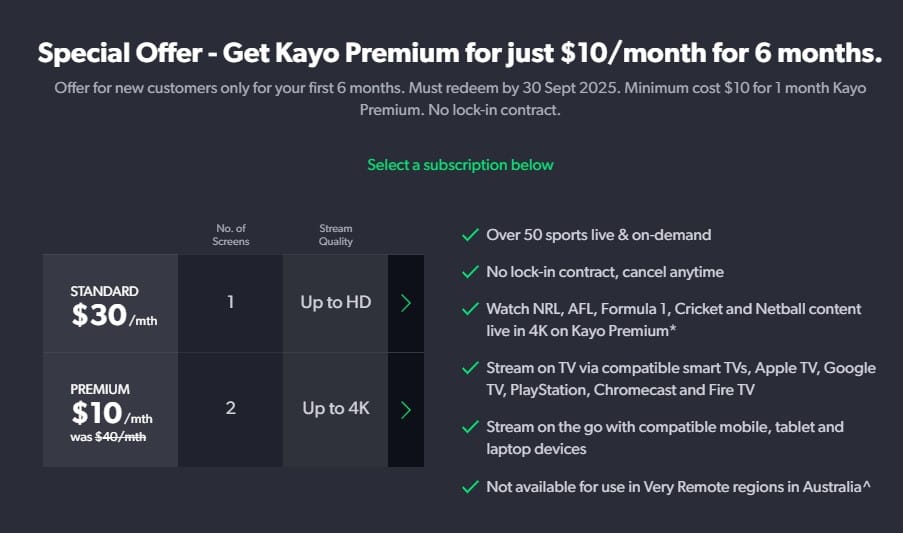Click the Special Offer headline
903x533 pixels.
460,53
